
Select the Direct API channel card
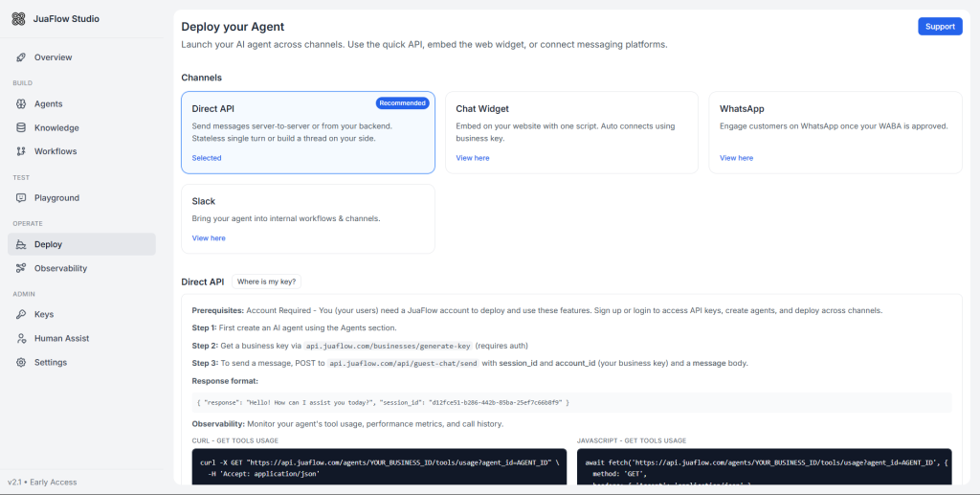coord(307,132)
